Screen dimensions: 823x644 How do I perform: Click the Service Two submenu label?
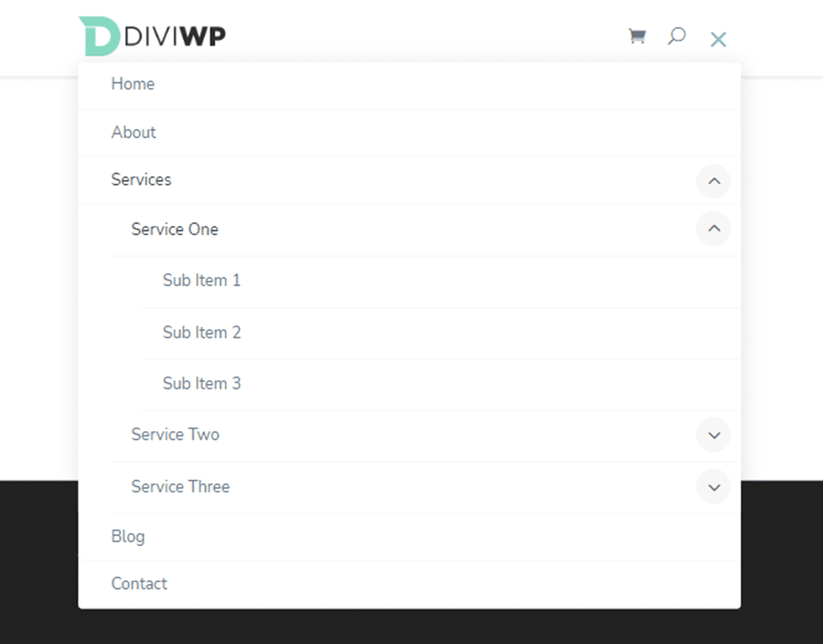tap(175, 435)
